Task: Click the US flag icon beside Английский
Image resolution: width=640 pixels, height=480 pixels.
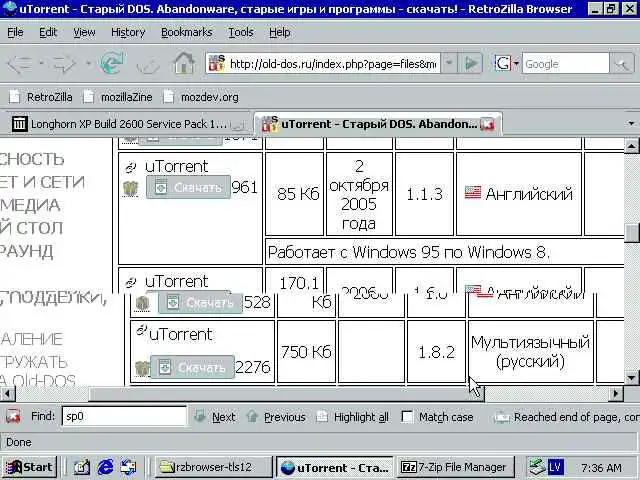Action: pyautogui.click(x=473, y=193)
